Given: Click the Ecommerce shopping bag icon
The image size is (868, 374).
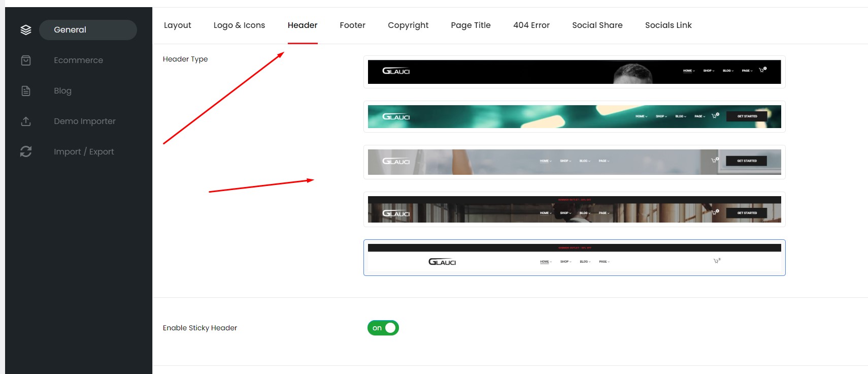Looking at the screenshot, I should point(26,60).
